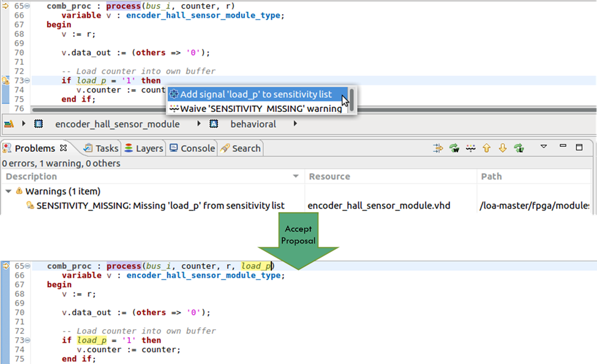Click the 'Add signal' proposal gear icon
Screen dimensions: 597x364
(x=174, y=94)
